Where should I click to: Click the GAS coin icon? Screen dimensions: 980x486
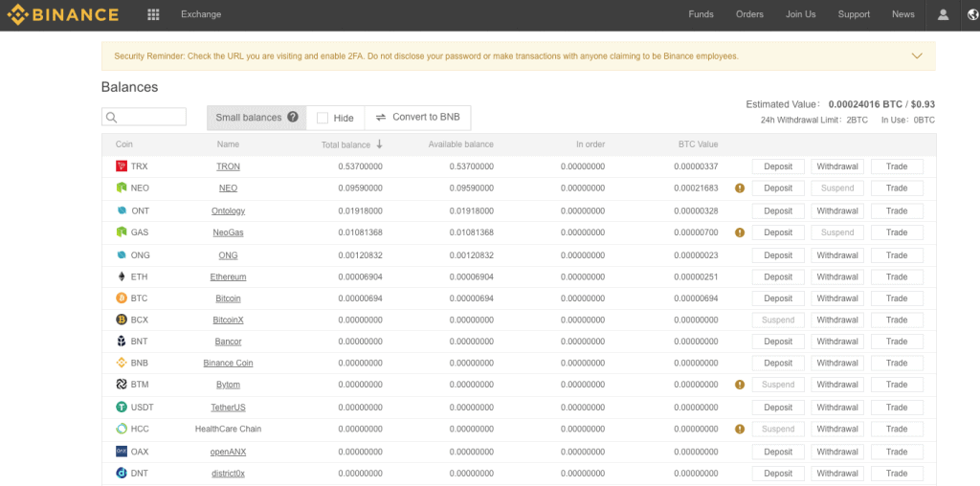tap(122, 232)
